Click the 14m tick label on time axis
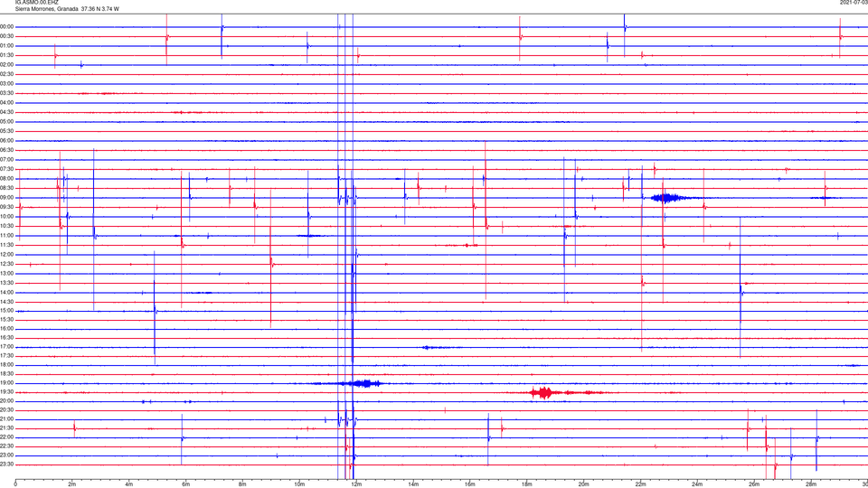This screenshot has width=868, height=488. 413,484
